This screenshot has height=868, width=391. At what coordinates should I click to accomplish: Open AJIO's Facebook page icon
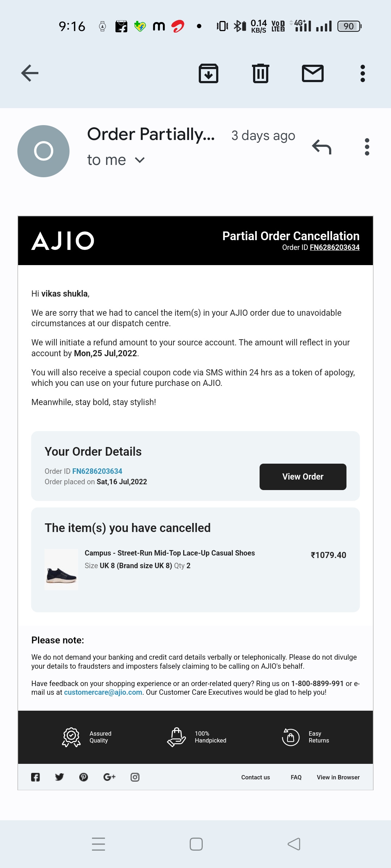tap(35, 777)
